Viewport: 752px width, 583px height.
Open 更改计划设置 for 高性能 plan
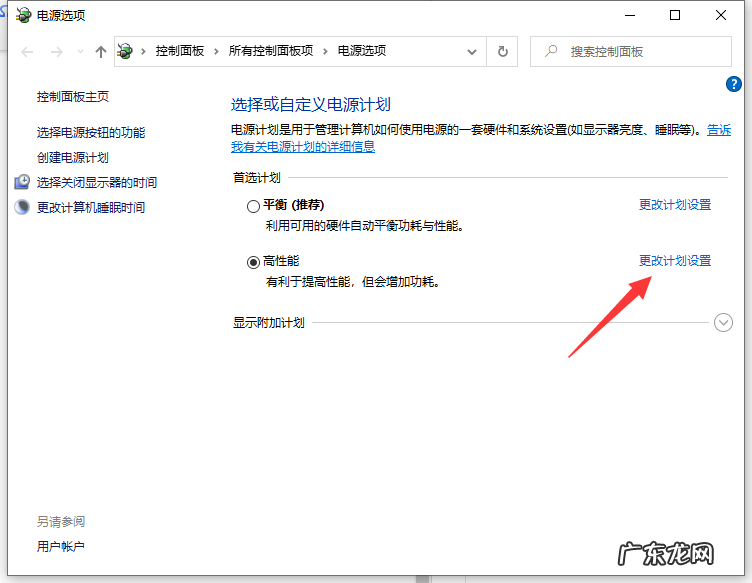tap(675, 261)
